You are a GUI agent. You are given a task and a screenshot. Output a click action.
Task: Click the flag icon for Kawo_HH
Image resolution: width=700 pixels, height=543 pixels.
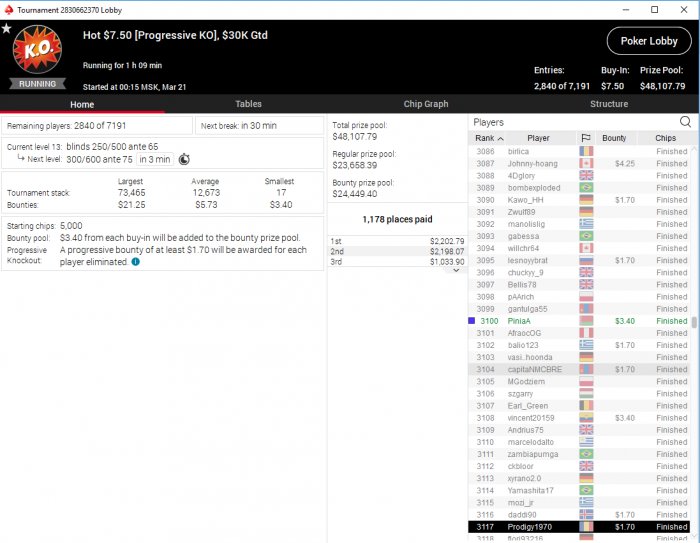586,200
